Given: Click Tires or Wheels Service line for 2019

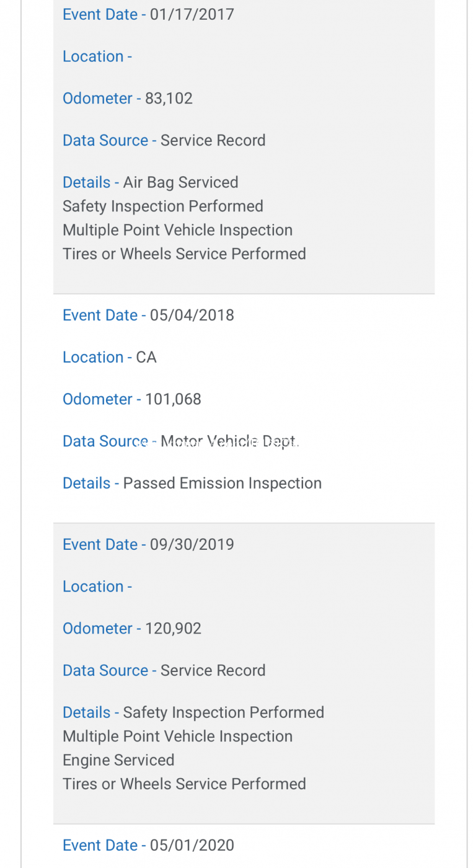Looking at the screenshot, I should click(184, 784).
